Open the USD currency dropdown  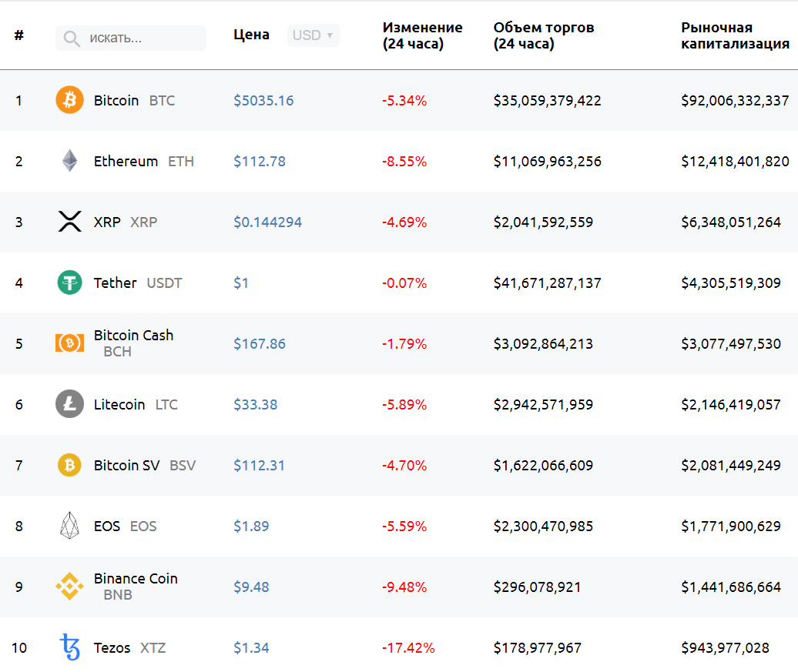pyautogui.click(x=313, y=35)
